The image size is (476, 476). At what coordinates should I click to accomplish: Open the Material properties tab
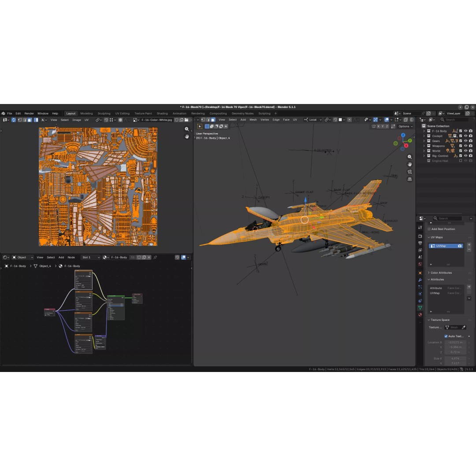pyautogui.click(x=420, y=315)
